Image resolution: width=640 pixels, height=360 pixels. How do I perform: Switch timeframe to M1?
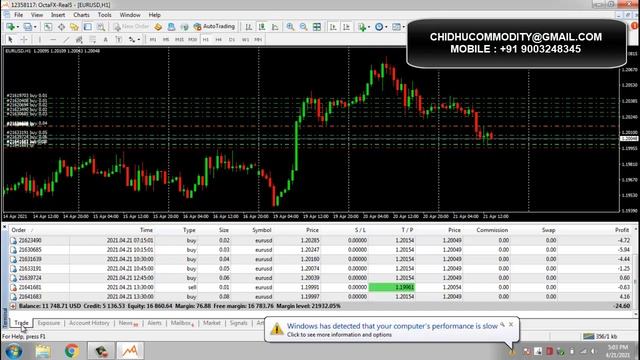(153, 40)
